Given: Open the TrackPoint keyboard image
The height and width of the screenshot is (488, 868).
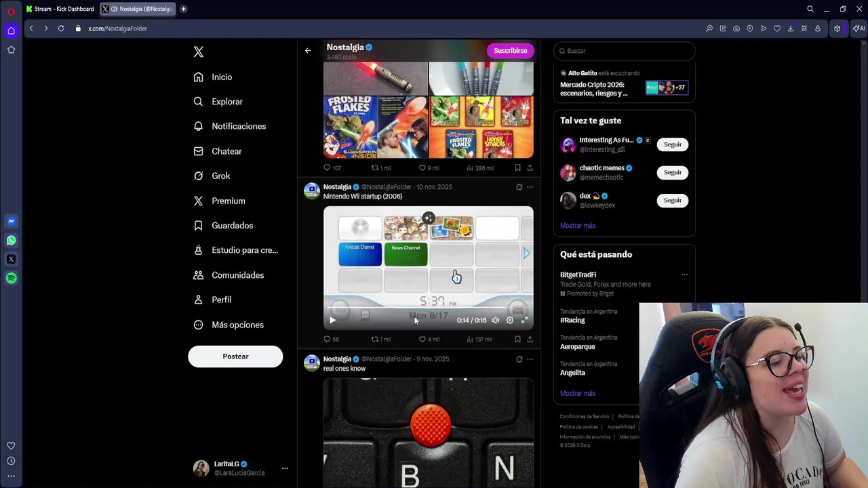Looking at the screenshot, I should (x=428, y=433).
